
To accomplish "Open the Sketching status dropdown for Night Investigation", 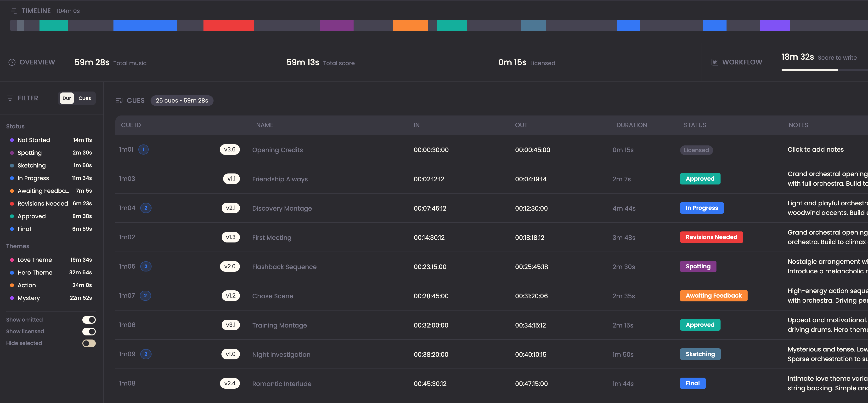I will [x=700, y=354].
